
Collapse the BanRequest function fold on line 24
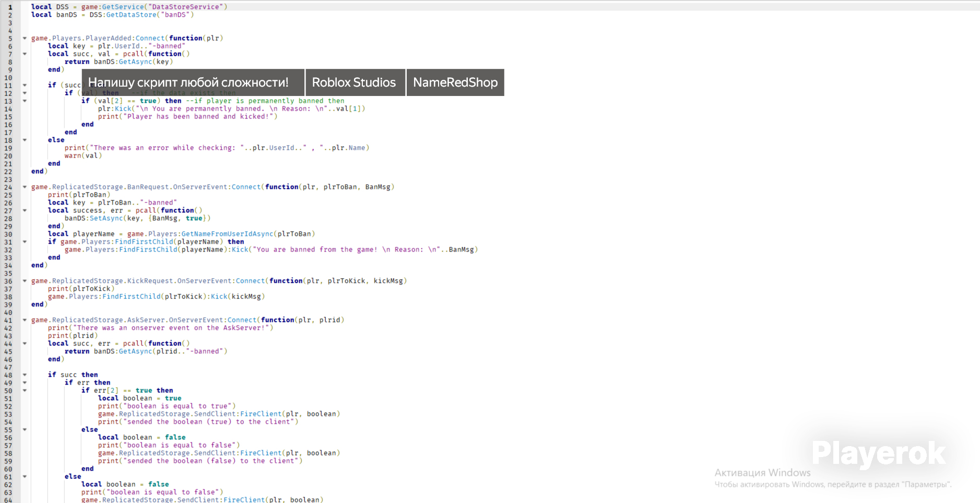[25, 187]
